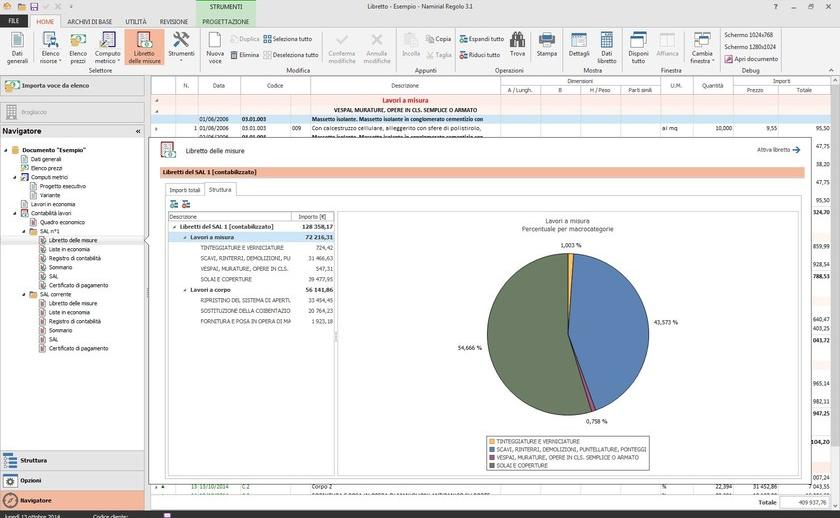The image size is (840, 518).
Task: Switch to the UTILITÀ ribbon tab
Action: 136,20
